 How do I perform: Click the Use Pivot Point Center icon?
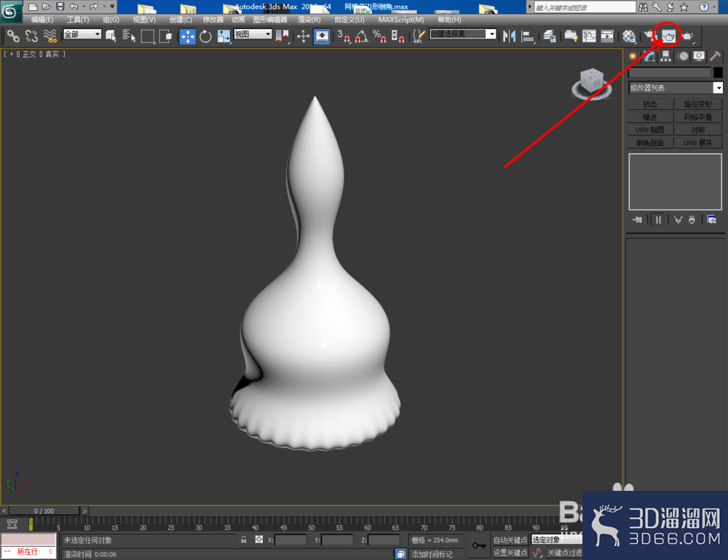282,36
